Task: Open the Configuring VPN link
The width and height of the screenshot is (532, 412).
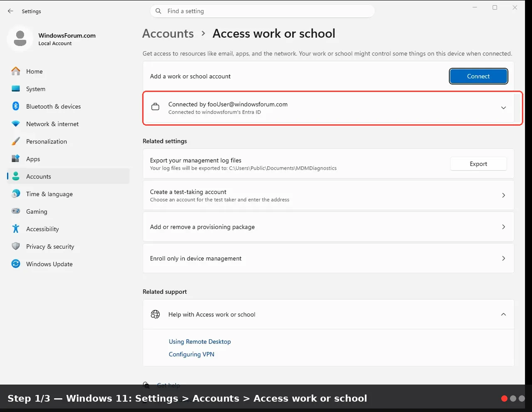Action: pos(192,354)
